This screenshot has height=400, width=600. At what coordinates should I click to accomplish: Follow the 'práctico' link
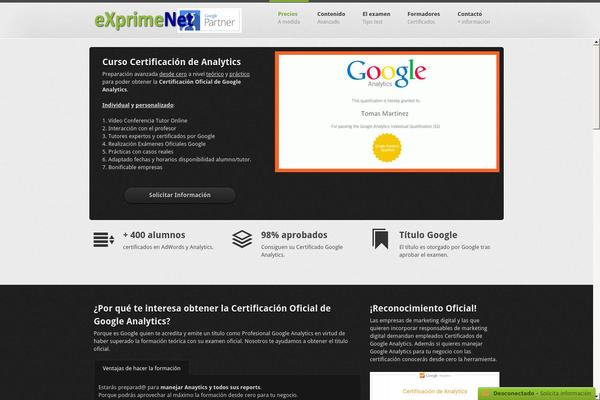[x=240, y=74]
